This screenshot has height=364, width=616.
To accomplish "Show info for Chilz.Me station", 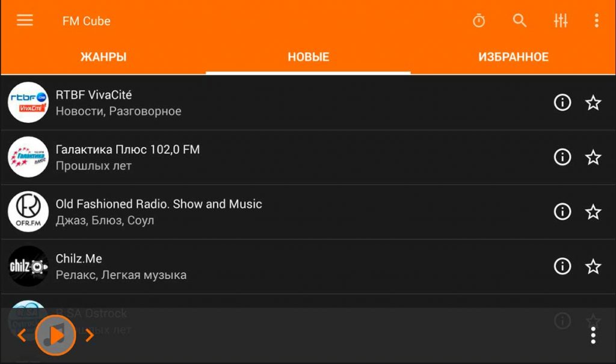I will 562,267.
